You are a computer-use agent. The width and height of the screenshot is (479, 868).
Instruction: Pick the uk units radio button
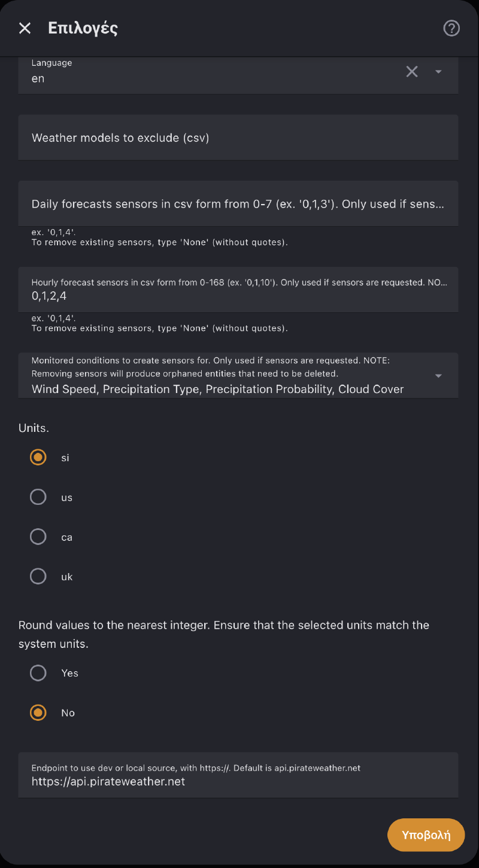point(38,576)
